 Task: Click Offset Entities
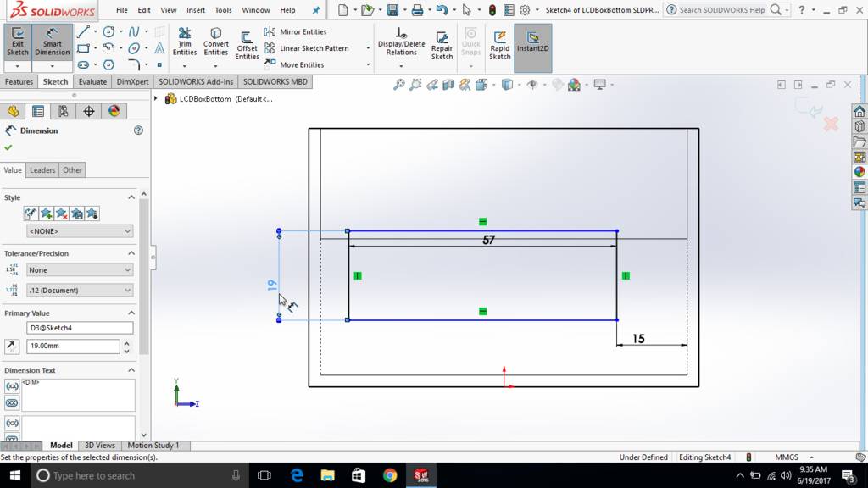(x=247, y=46)
